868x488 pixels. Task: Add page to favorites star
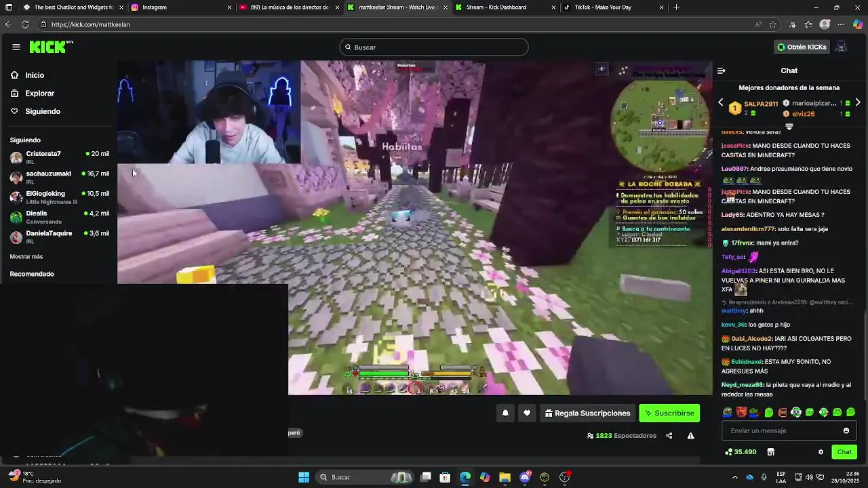(x=772, y=24)
